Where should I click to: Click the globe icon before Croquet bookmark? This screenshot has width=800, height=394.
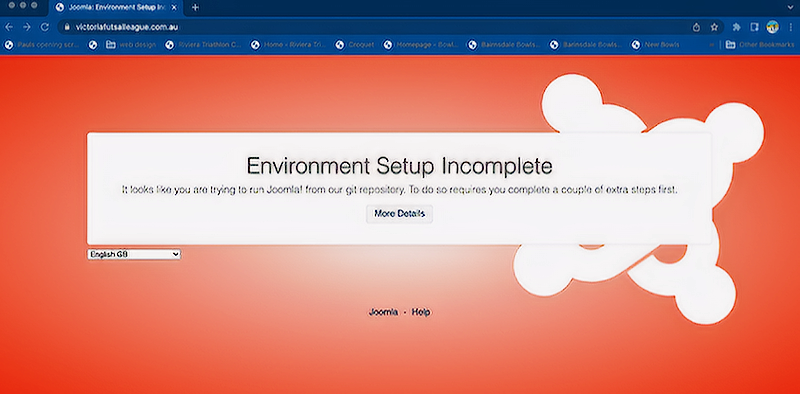(340, 45)
